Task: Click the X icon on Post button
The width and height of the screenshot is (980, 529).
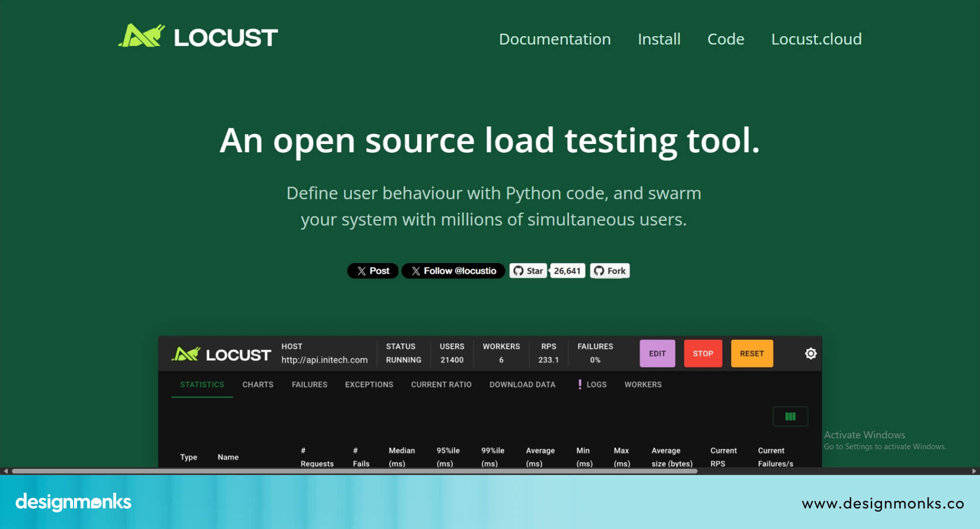Action: (x=362, y=271)
